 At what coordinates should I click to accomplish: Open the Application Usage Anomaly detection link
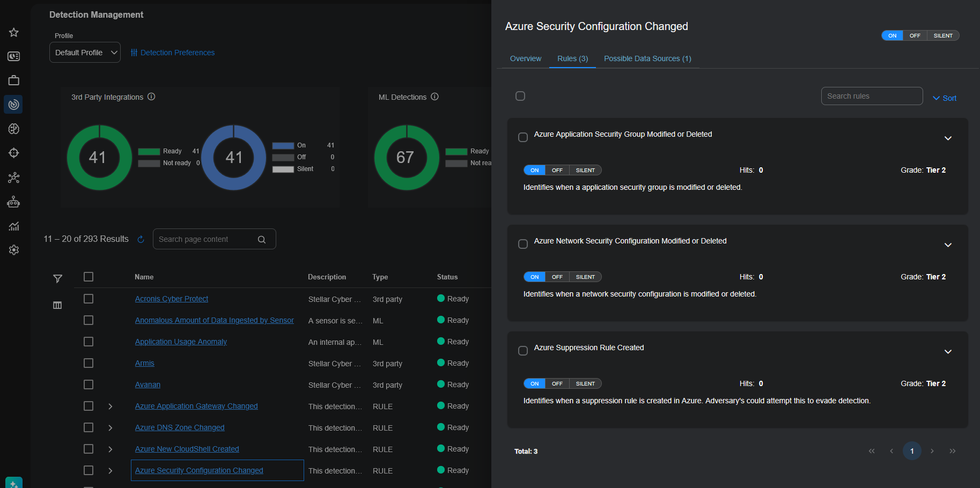[181, 342]
